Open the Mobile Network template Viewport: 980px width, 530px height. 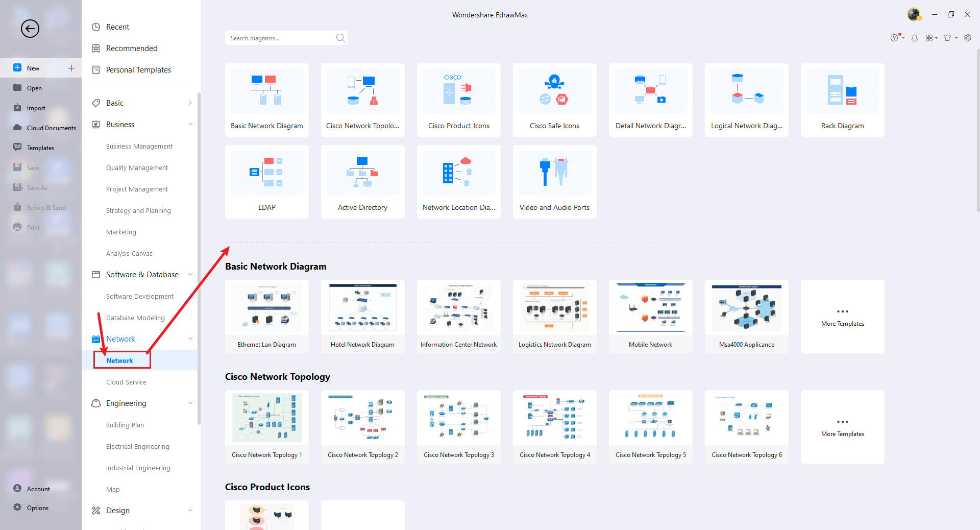pyautogui.click(x=651, y=317)
